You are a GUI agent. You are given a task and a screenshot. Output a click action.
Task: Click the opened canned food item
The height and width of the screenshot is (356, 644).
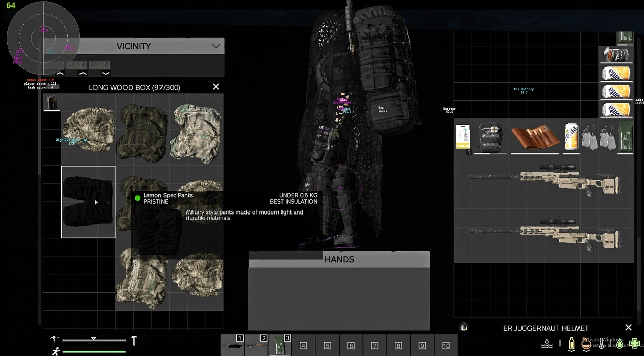[616, 55]
